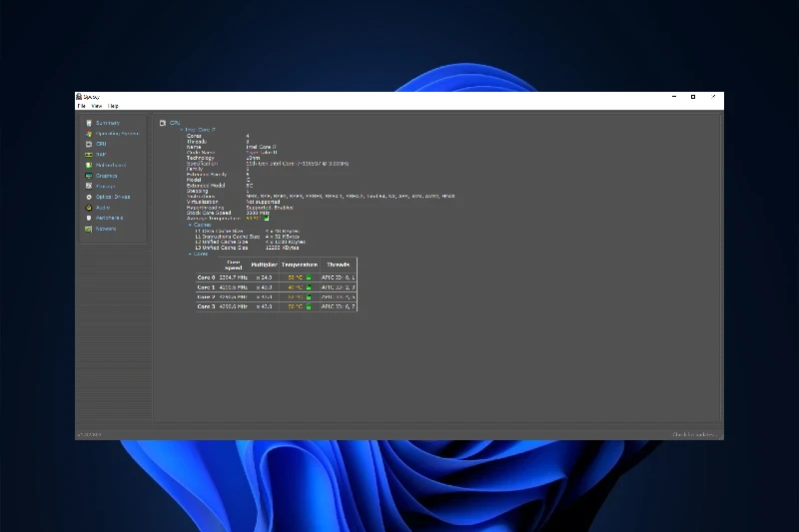This screenshot has width=799, height=532.
Task: Select the Core 1 row label
Action: pos(207,287)
